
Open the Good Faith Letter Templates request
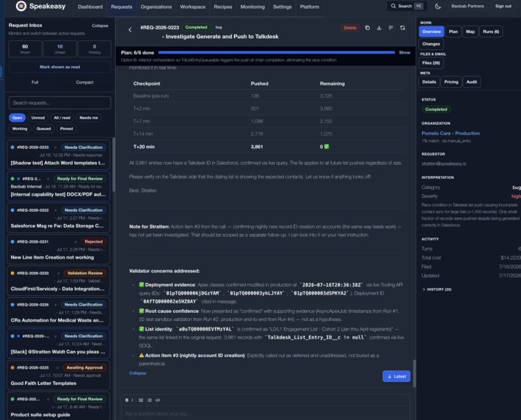[59, 375]
